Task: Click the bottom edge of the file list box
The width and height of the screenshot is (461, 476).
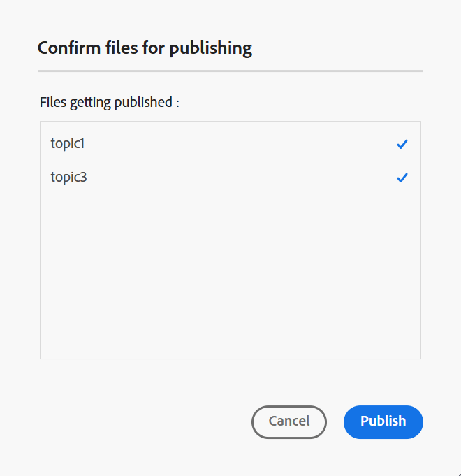Action: (x=230, y=359)
